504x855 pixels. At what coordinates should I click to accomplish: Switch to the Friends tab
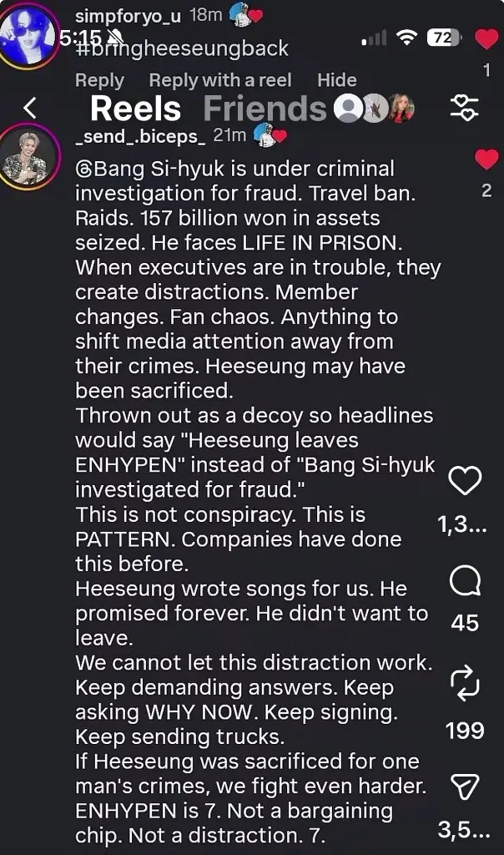(265, 109)
